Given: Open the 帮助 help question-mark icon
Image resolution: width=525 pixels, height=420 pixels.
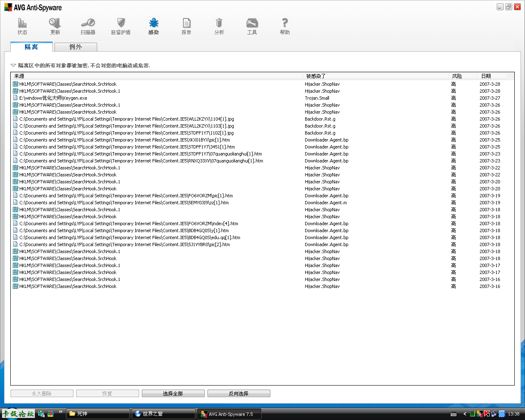Looking at the screenshot, I should click(285, 26).
